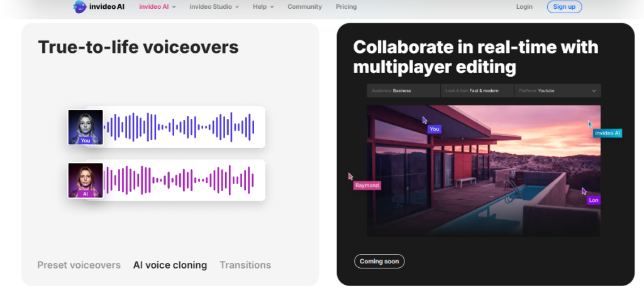Select the AI voice cloning tab
Image resolution: width=644 pixels, height=293 pixels.
click(170, 265)
